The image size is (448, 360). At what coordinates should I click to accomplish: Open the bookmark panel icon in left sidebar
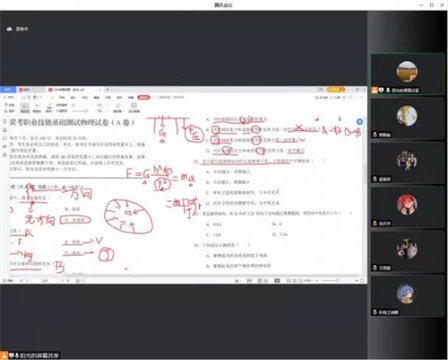(x=5, y=130)
